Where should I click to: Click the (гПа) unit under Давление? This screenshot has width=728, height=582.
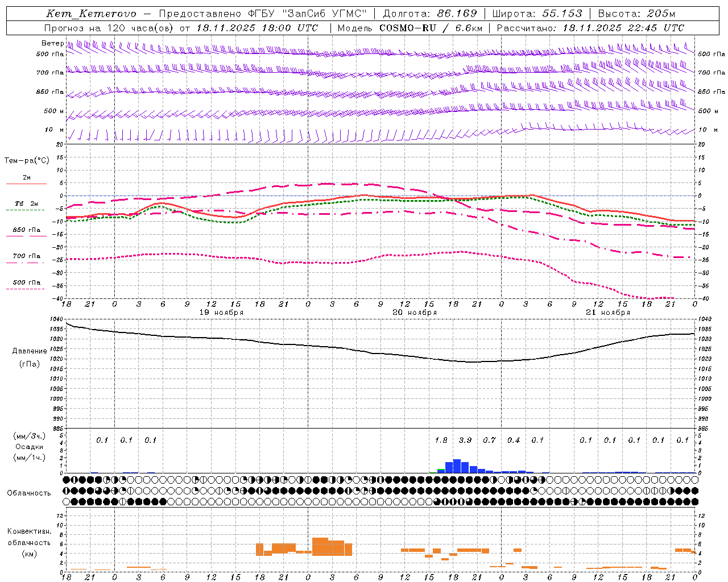click(x=30, y=364)
